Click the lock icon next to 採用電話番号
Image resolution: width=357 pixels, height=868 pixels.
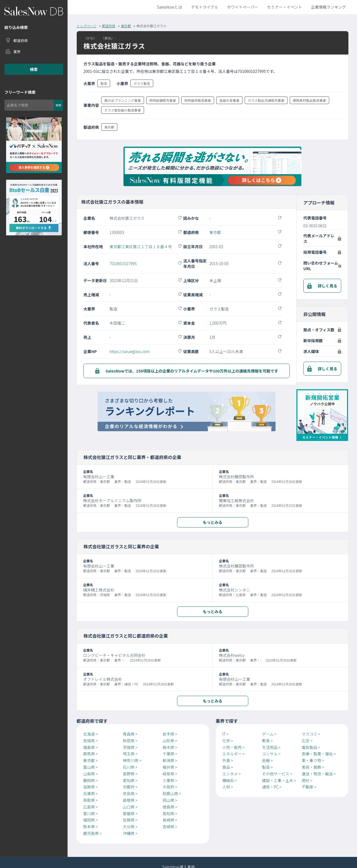click(339, 252)
